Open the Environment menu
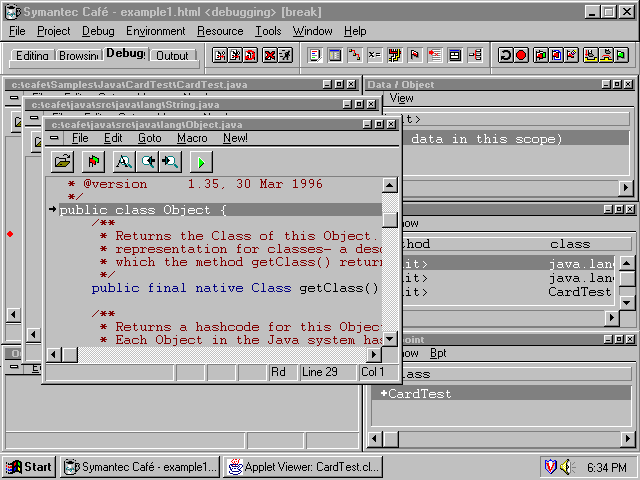Viewport: 640px width, 480px height. pyautogui.click(x=156, y=31)
